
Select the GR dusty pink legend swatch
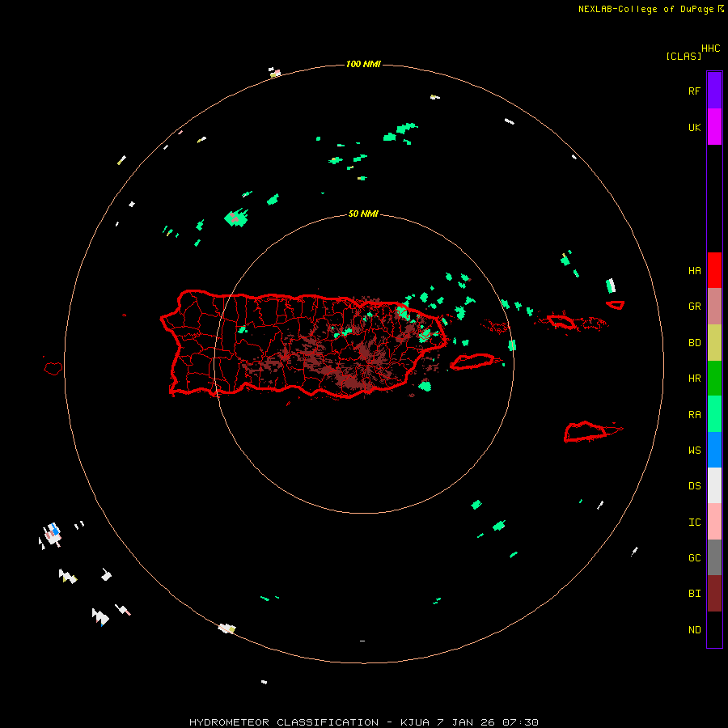pos(714,306)
